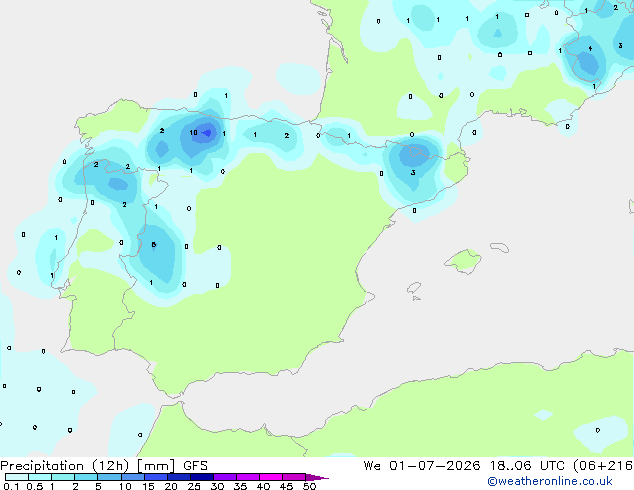
Task: Select the 5–10 mm legend color swatch
Action: click(x=109, y=477)
